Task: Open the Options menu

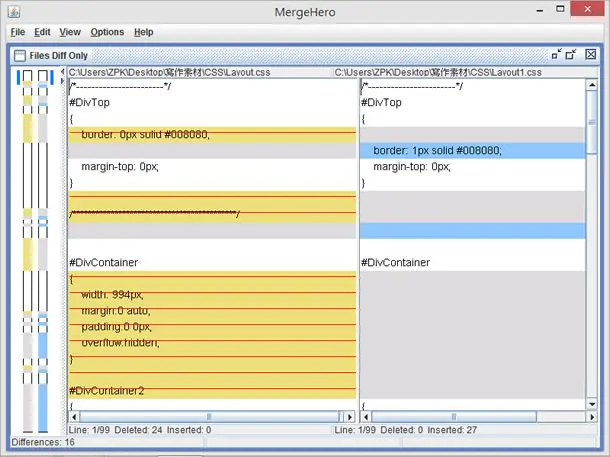Action: pyautogui.click(x=107, y=32)
